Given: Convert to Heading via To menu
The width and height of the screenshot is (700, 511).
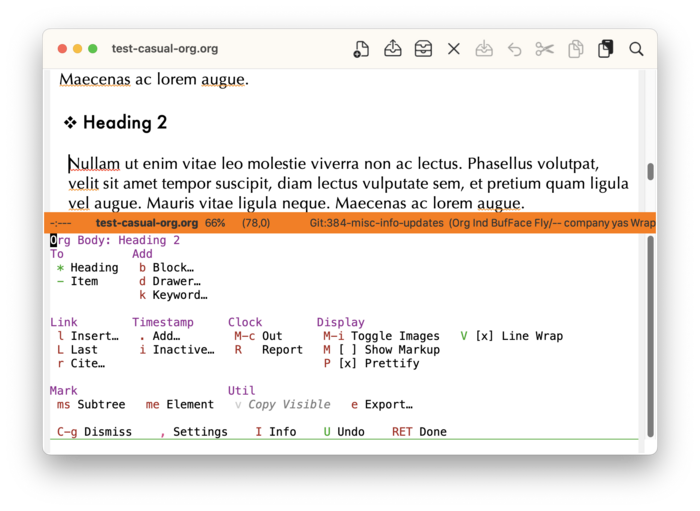Looking at the screenshot, I should [88, 268].
